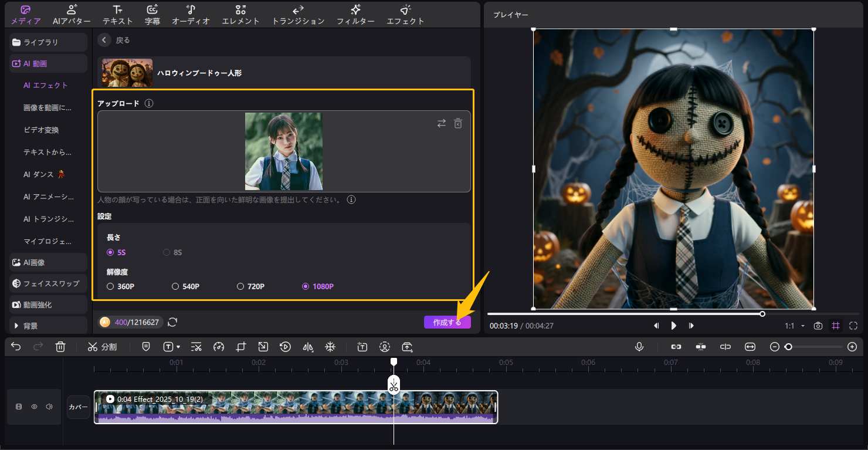Click the snowflake freeze frame icon
868x450 pixels.
click(x=330, y=347)
